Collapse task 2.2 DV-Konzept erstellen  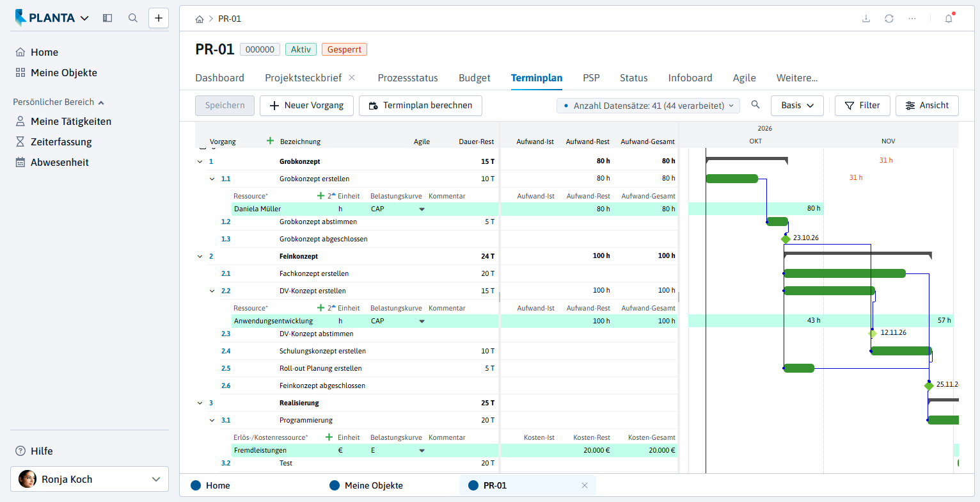point(212,291)
